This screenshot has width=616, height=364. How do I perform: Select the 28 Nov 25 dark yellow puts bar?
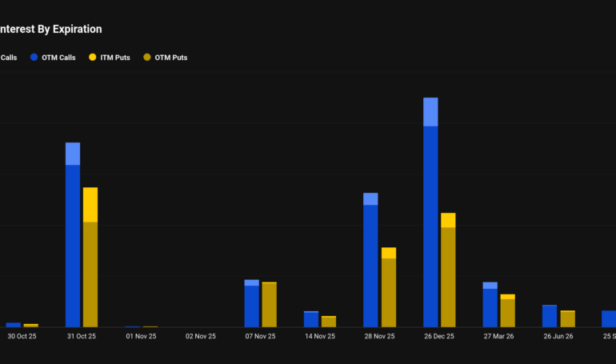389,292
